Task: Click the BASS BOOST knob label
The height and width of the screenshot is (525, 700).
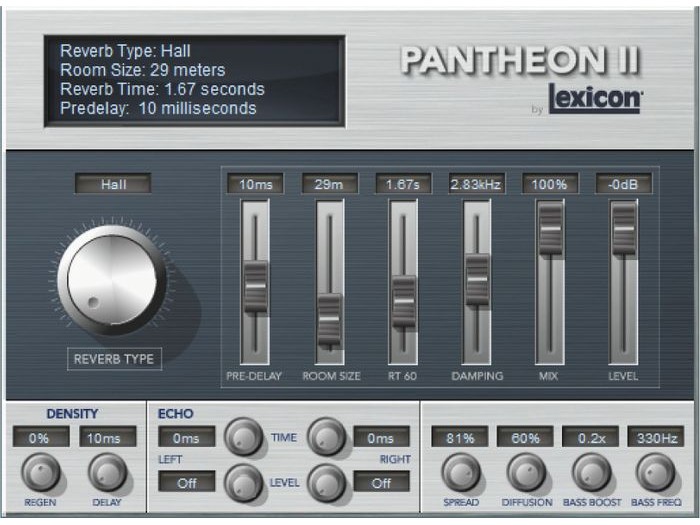Action: pos(592,502)
